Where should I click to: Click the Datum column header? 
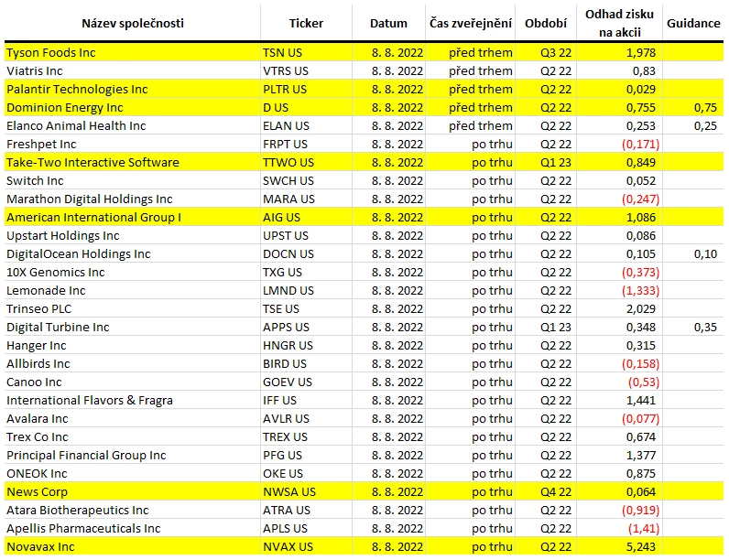pos(388,23)
